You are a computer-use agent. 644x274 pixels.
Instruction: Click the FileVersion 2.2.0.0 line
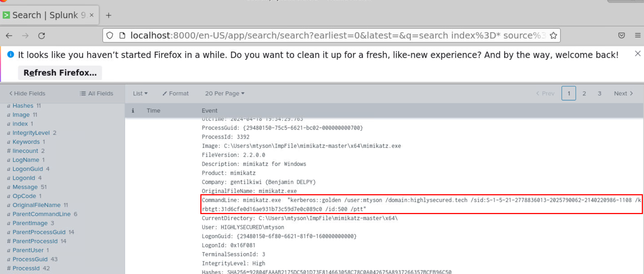pyautogui.click(x=233, y=155)
